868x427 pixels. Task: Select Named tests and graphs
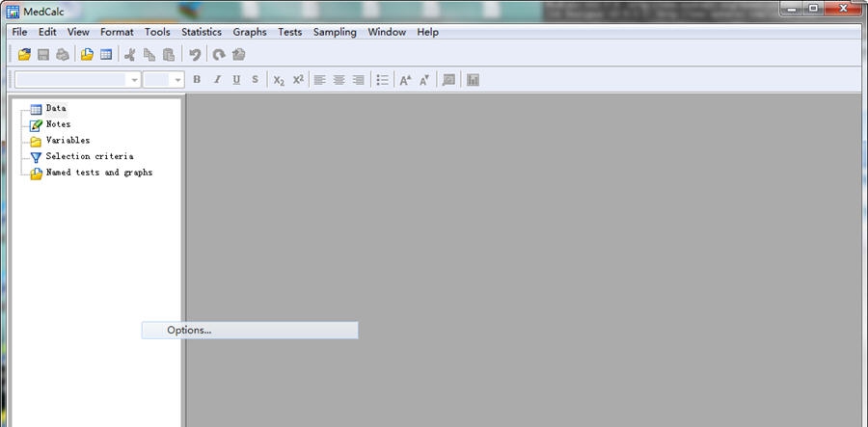99,173
